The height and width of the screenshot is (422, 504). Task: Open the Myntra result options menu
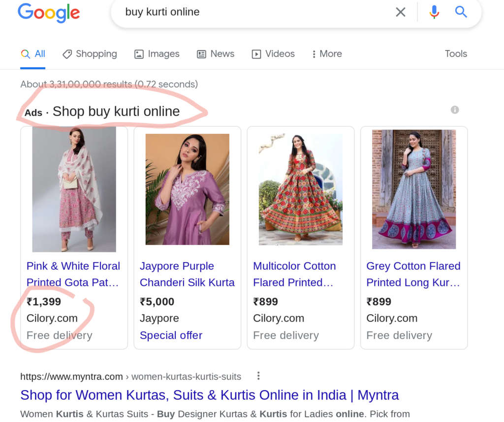[258, 376]
